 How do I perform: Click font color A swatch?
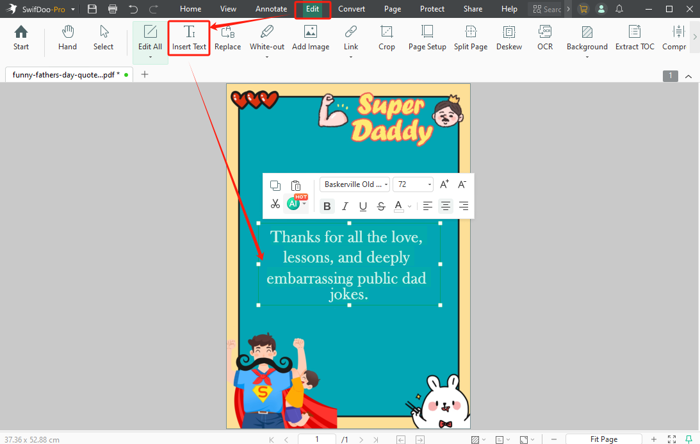(x=399, y=206)
